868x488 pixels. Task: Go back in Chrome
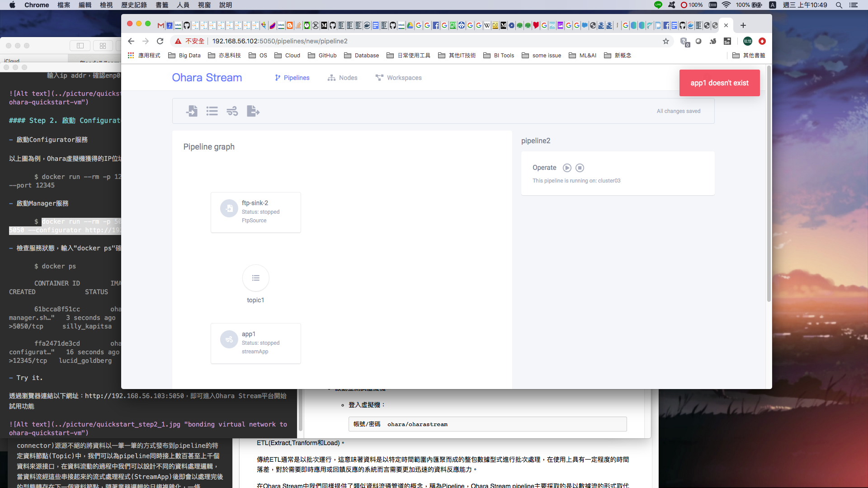click(131, 41)
